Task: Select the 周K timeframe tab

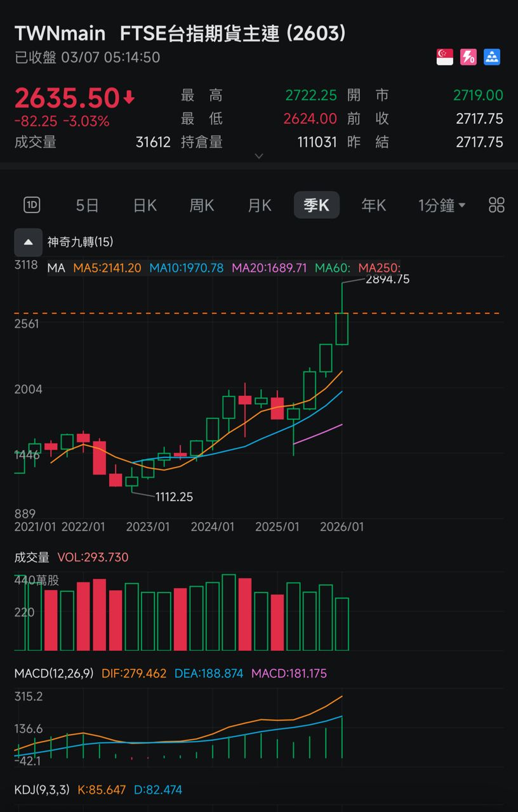Action: [202, 205]
